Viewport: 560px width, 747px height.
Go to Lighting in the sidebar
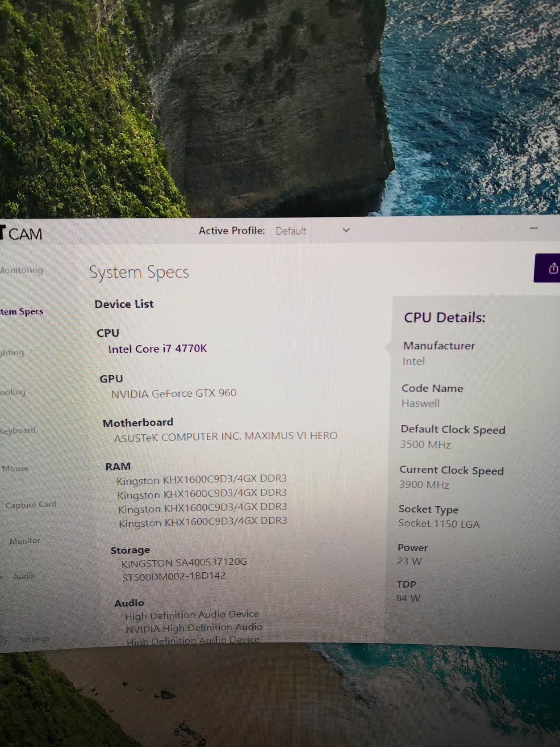click(12, 353)
